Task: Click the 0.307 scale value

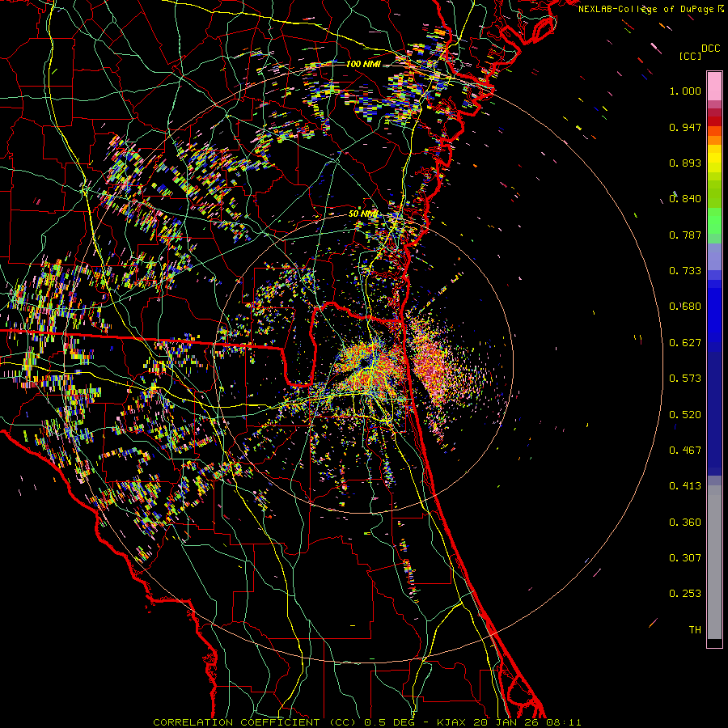Action: (685, 558)
